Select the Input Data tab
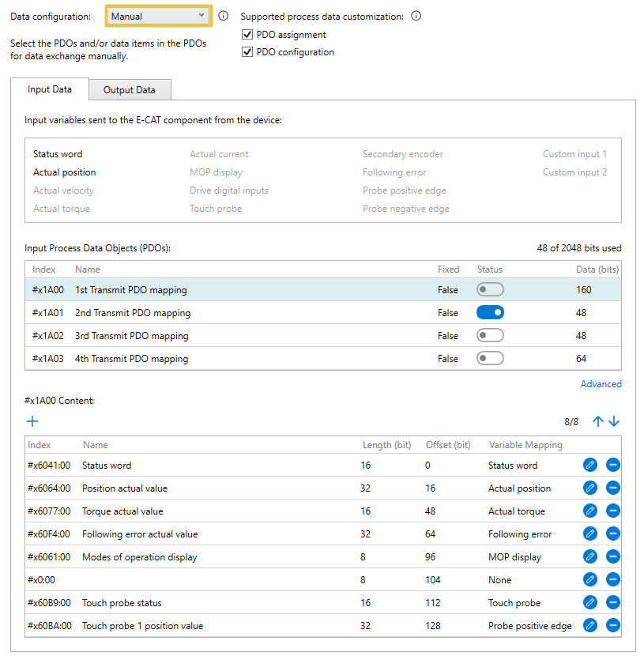644x656 pixels. pos(50,89)
